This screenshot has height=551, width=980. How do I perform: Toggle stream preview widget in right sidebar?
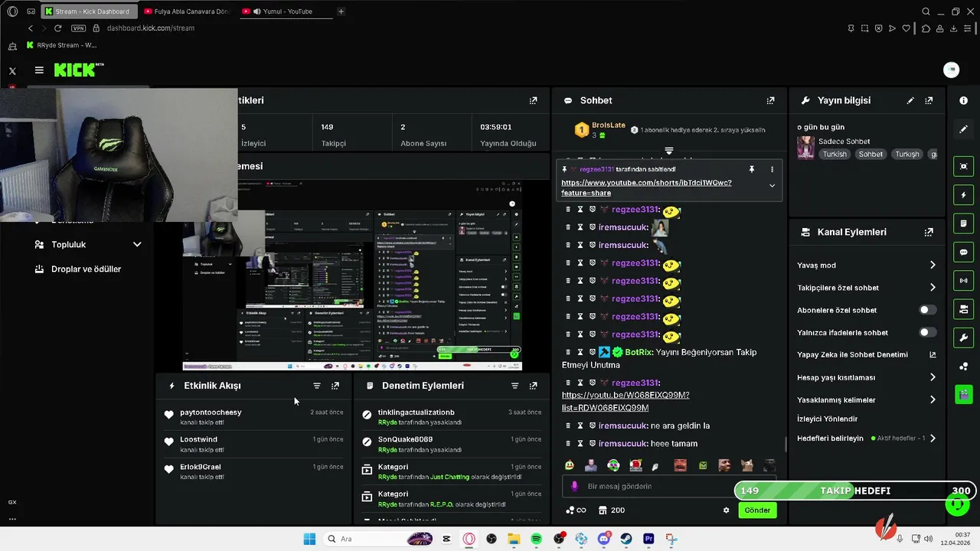click(963, 166)
